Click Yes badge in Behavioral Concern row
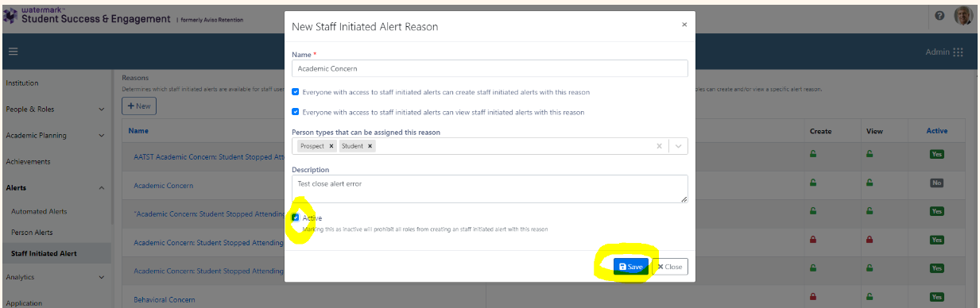This screenshot has height=308, width=980. coord(937,297)
